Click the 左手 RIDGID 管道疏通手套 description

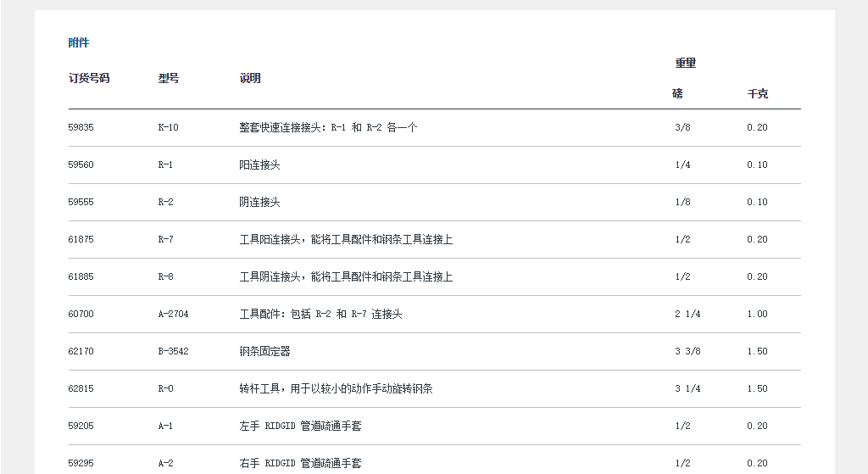[300, 426]
